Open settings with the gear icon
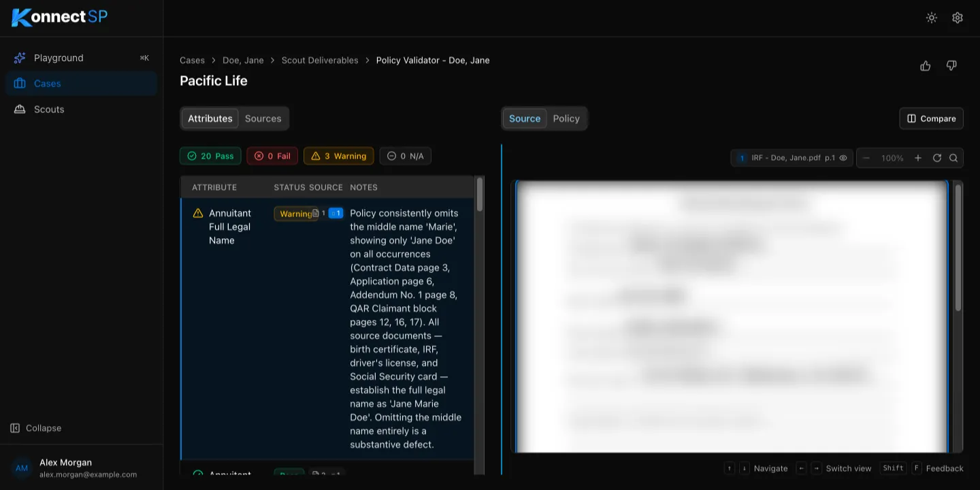Screen dimensions: 980x490 958,18
